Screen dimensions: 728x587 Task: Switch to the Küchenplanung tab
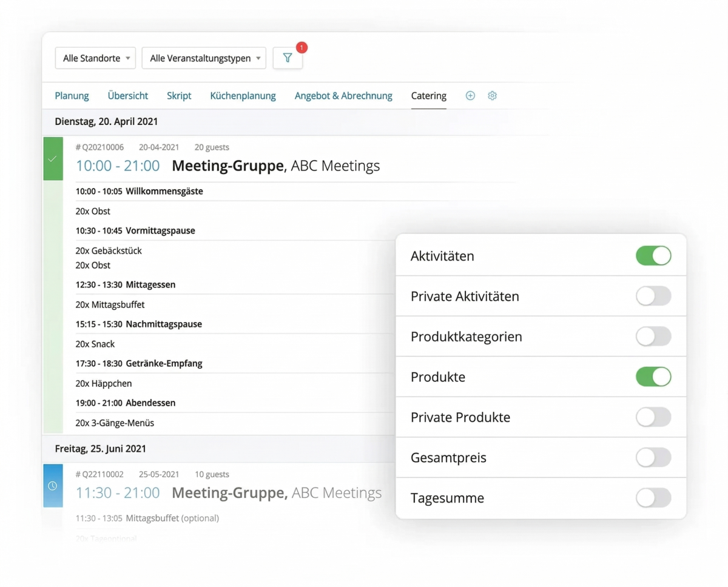[243, 96]
